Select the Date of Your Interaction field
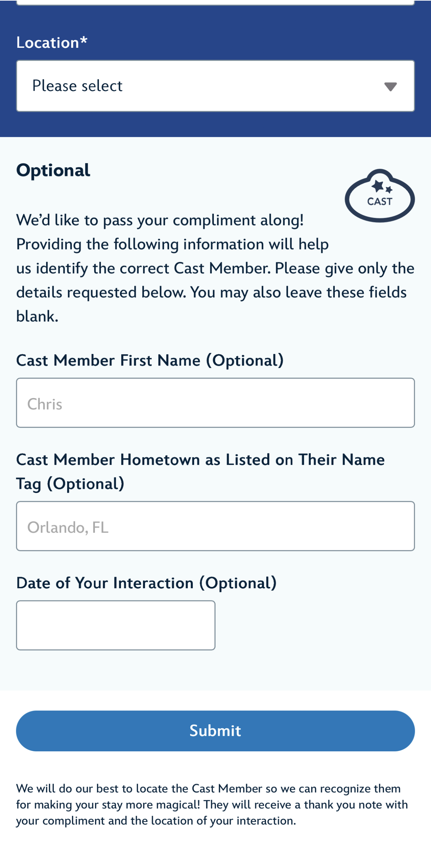The image size is (431, 868). point(116,625)
